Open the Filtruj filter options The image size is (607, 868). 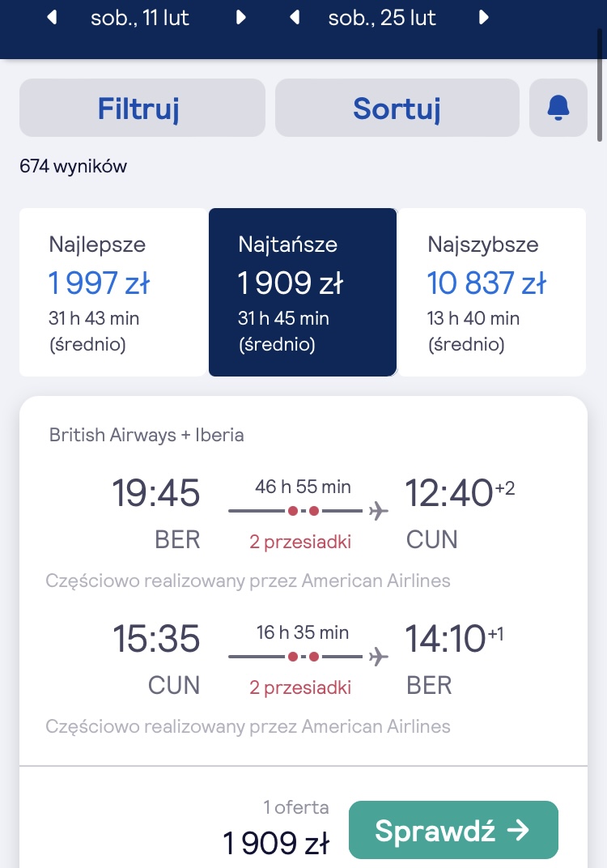point(142,108)
